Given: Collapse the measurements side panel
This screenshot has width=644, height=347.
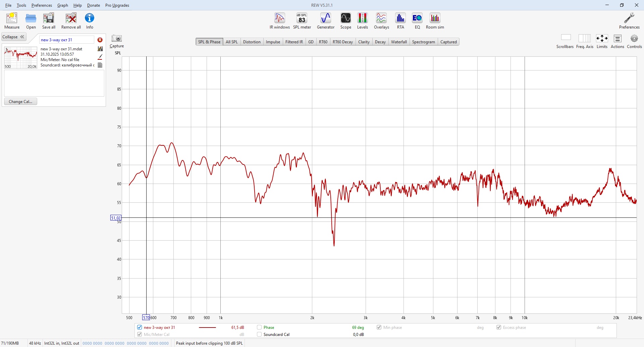Looking at the screenshot, I should click(14, 37).
